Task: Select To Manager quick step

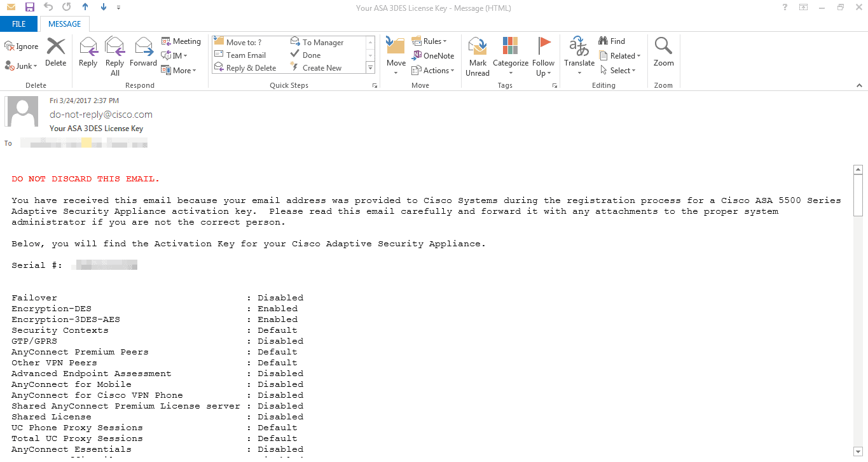Action: [x=326, y=42]
